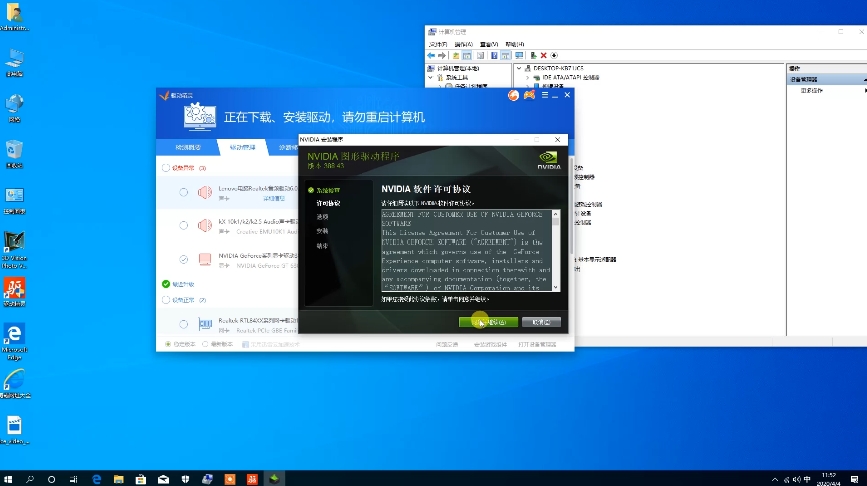Open the notification center on the taskbar
This screenshot has height=486, width=867.
coord(854,479)
